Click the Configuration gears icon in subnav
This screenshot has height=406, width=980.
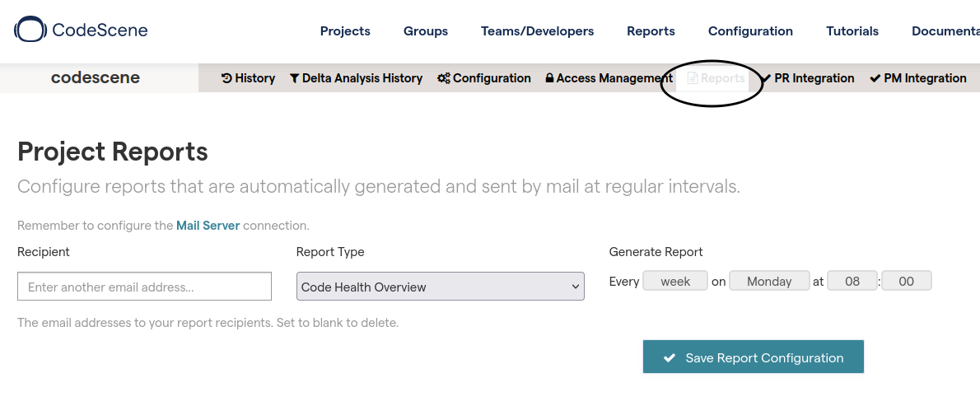tap(443, 78)
